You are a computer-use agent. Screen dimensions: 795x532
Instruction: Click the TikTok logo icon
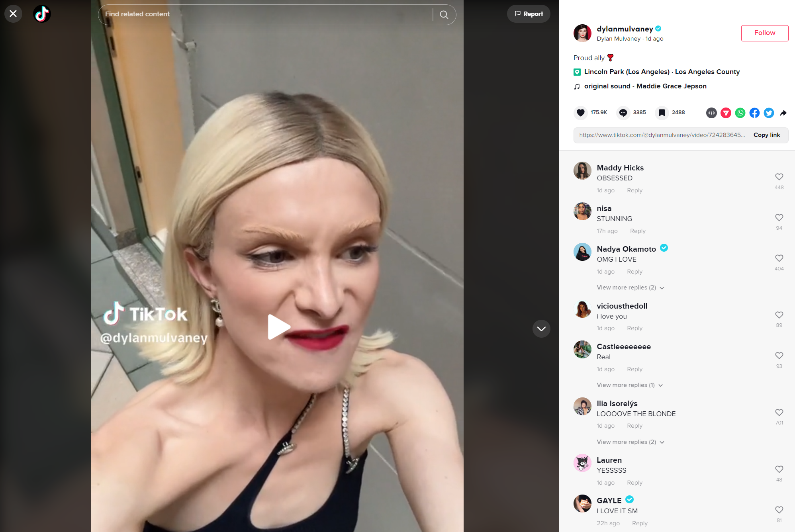click(42, 14)
